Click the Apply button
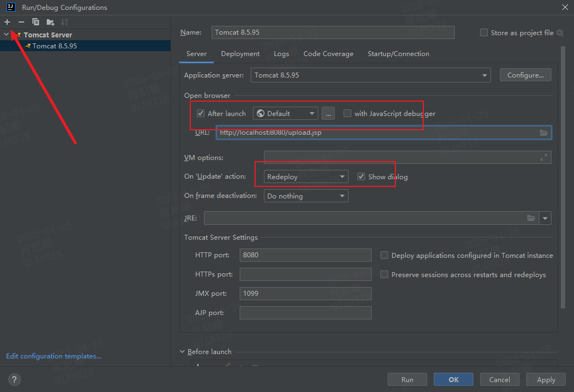 point(546,379)
